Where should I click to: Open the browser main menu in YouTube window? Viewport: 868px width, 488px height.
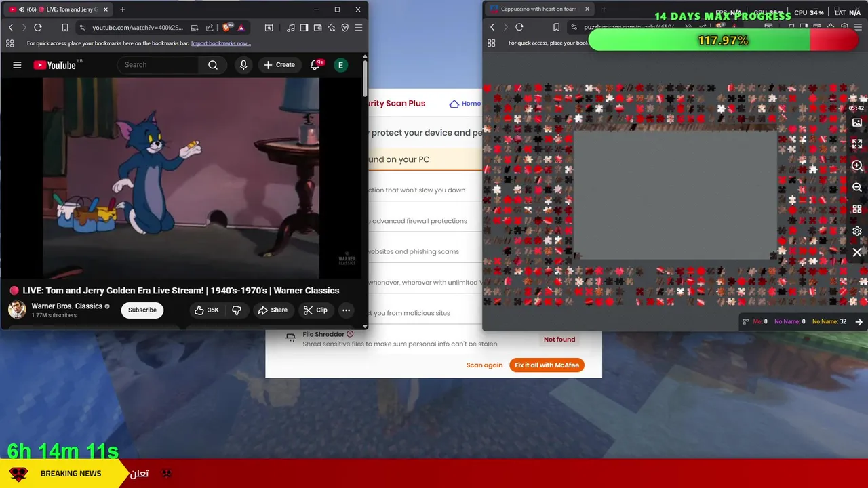(x=359, y=28)
